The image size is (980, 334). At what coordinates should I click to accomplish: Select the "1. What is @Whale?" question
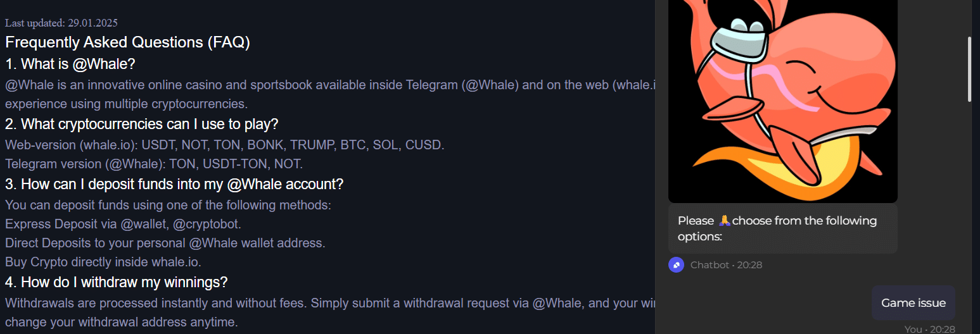pos(70,64)
